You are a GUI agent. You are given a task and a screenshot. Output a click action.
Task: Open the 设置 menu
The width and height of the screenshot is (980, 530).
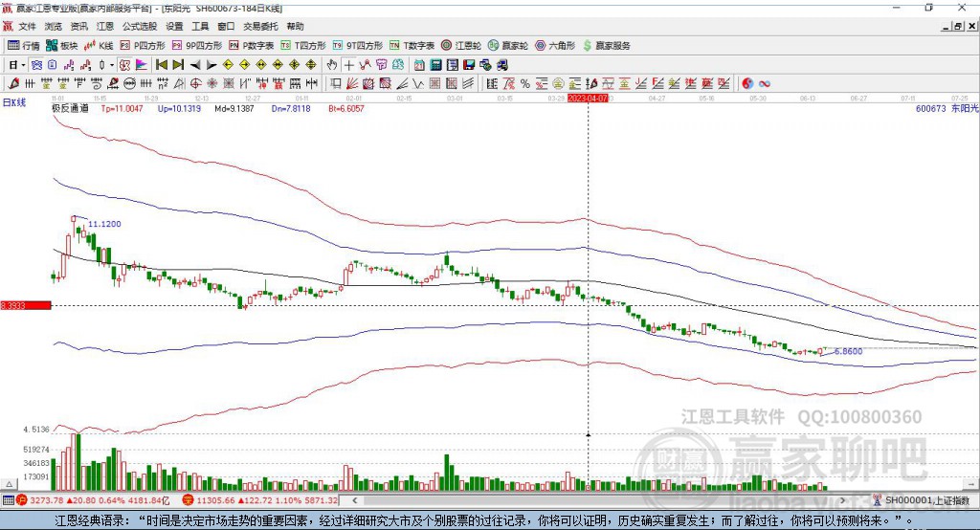[174, 26]
